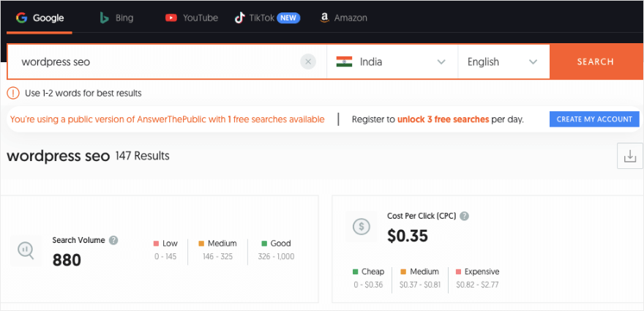Image resolution: width=644 pixels, height=311 pixels.
Task: Click the Google logo icon
Action: pyautogui.click(x=21, y=18)
